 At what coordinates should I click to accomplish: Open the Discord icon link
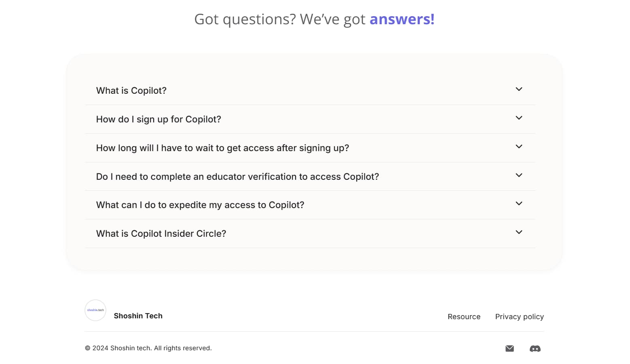pos(535,348)
